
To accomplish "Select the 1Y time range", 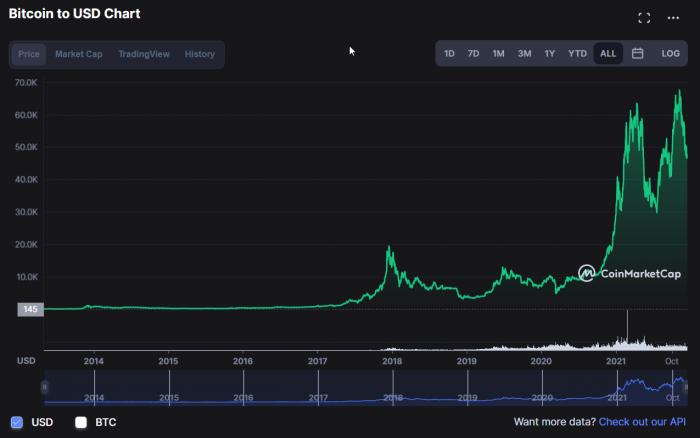I will (549, 53).
